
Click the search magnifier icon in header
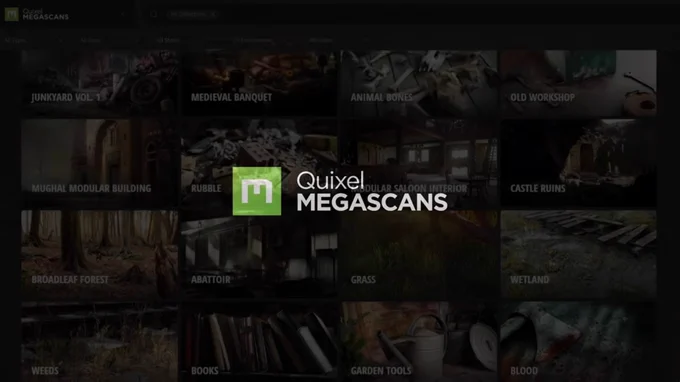(x=154, y=14)
